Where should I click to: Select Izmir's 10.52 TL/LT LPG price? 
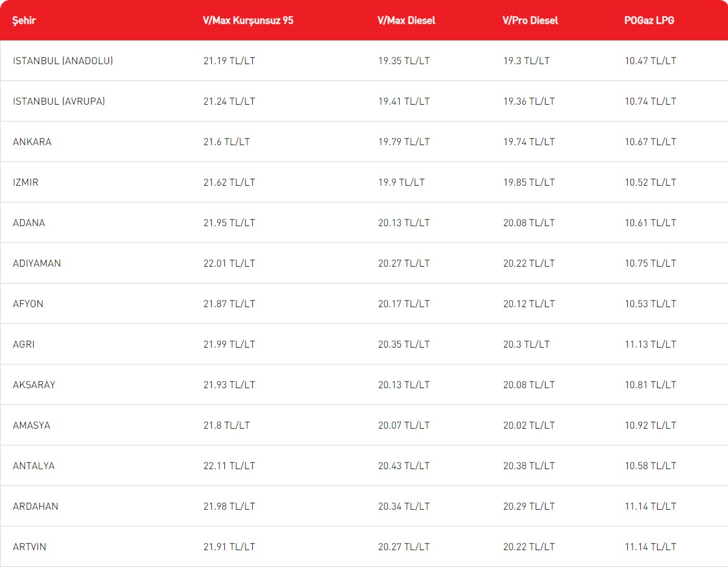point(650,183)
